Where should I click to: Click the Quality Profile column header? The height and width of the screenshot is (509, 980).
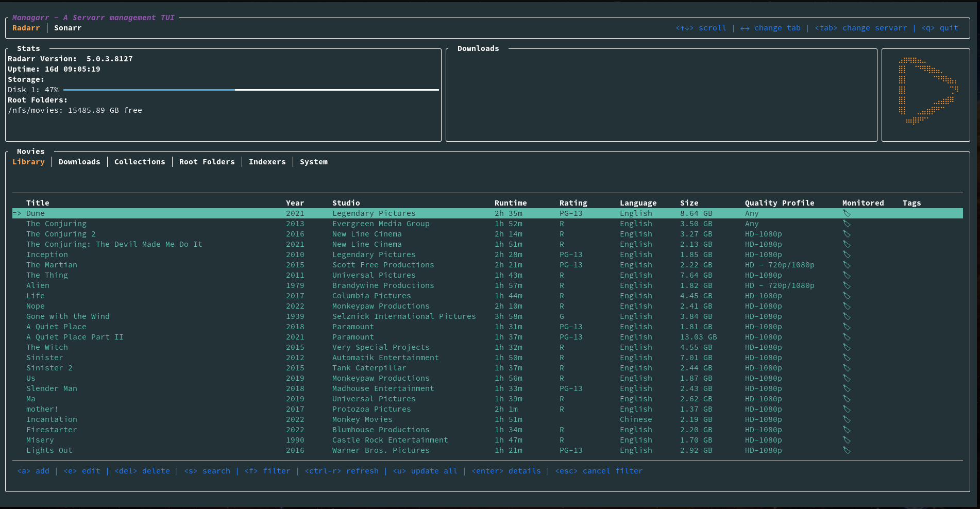(779, 203)
